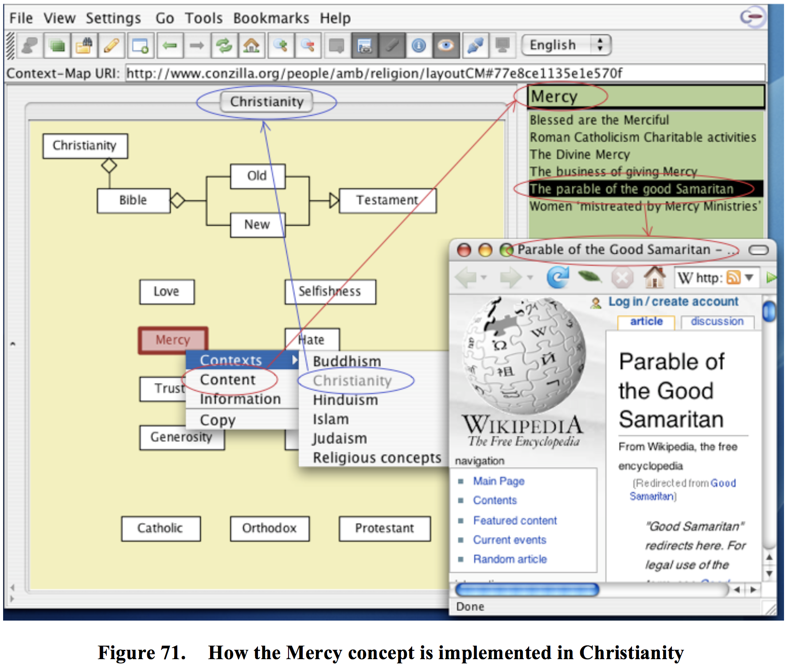This screenshot has height=672, width=788.
Task: Open the English language dropdown
Action: tap(566, 45)
